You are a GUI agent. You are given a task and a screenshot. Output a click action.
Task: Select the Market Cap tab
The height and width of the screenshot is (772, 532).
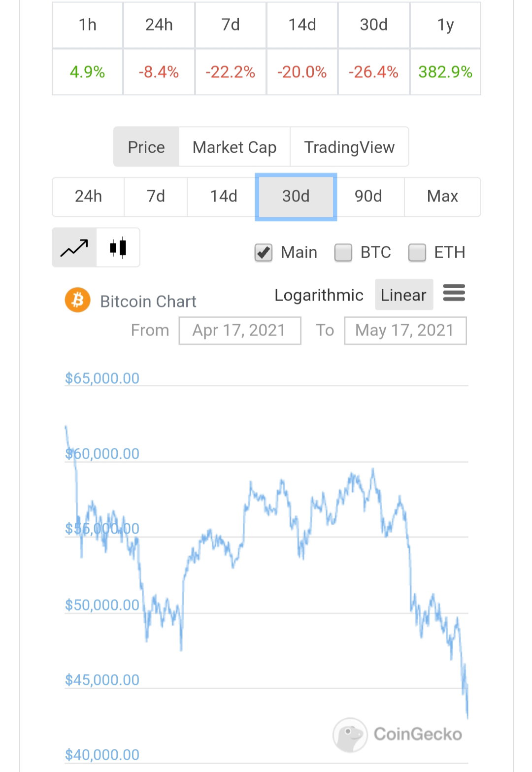click(x=234, y=147)
